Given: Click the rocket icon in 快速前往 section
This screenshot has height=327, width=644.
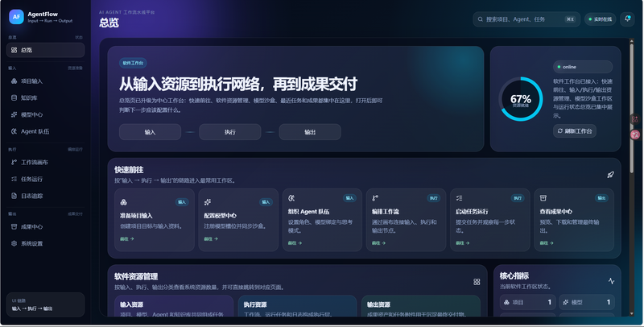Looking at the screenshot, I should tap(611, 175).
